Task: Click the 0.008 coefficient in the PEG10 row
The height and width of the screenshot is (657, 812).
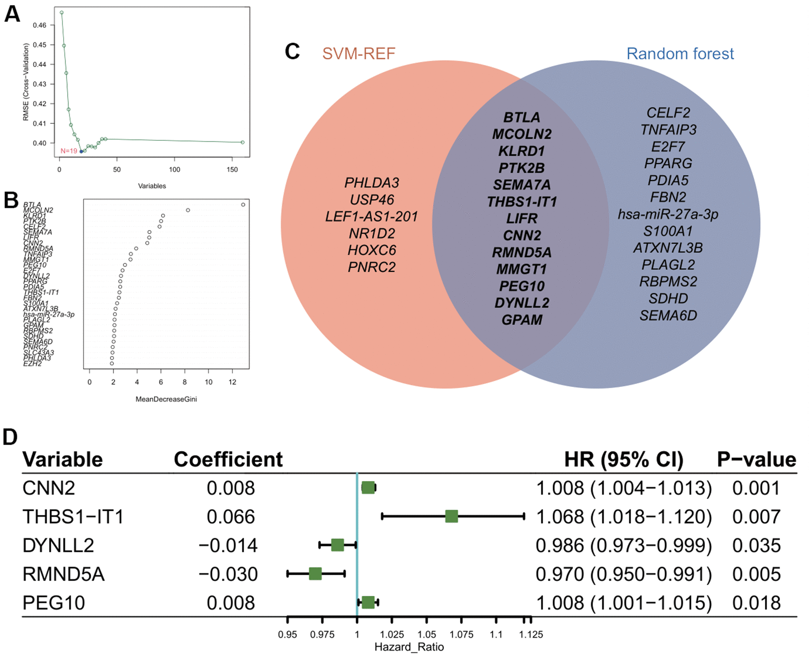Action: [x=231, y=603]
